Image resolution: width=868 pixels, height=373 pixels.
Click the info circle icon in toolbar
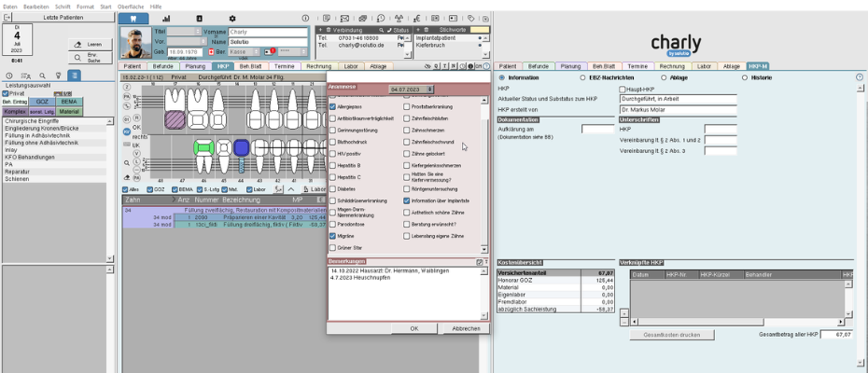pos(305,19)
